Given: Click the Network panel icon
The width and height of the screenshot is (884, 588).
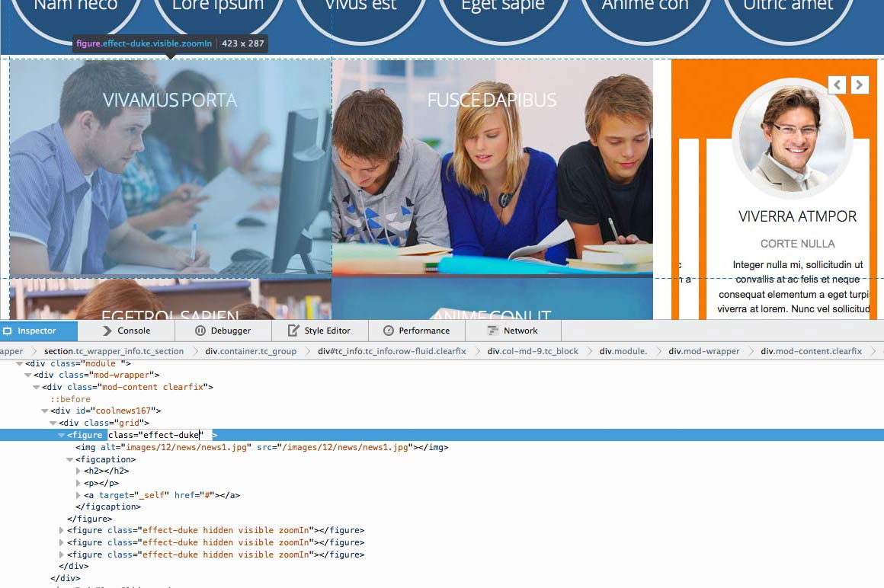Looking at the screenshot, I should coord(492,331).
